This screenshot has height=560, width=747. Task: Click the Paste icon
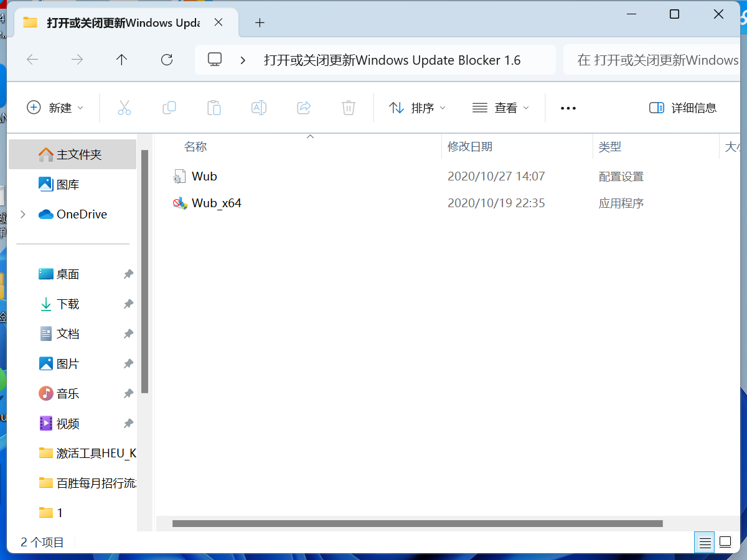[214, 107]
